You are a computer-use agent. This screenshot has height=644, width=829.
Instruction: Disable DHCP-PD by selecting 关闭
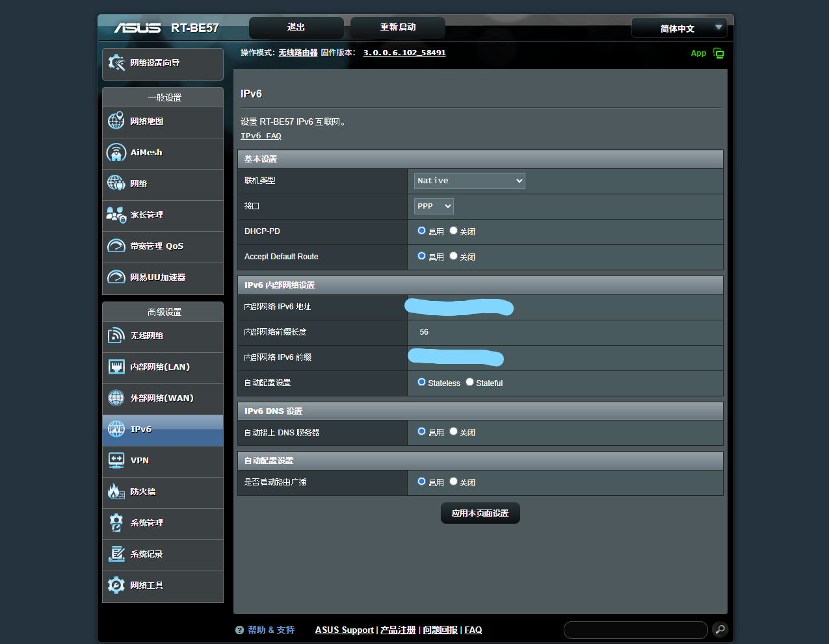[453, 230]
